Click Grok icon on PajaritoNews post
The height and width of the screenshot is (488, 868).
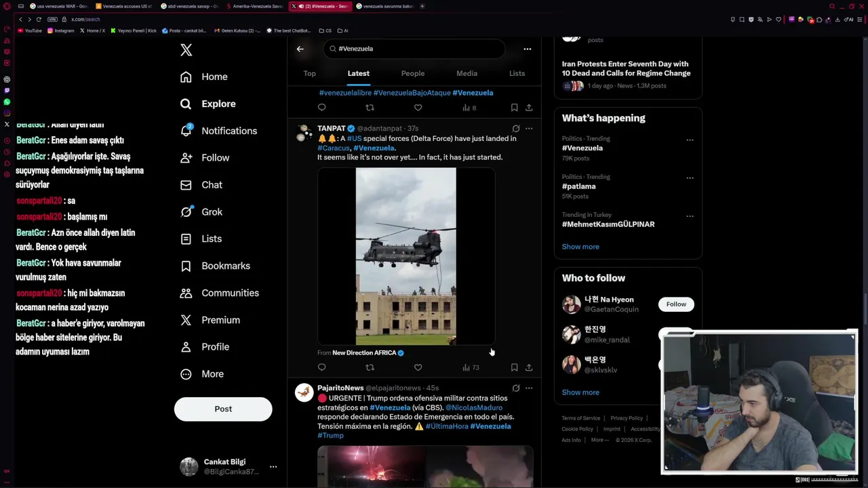click(x=516, y=388)
